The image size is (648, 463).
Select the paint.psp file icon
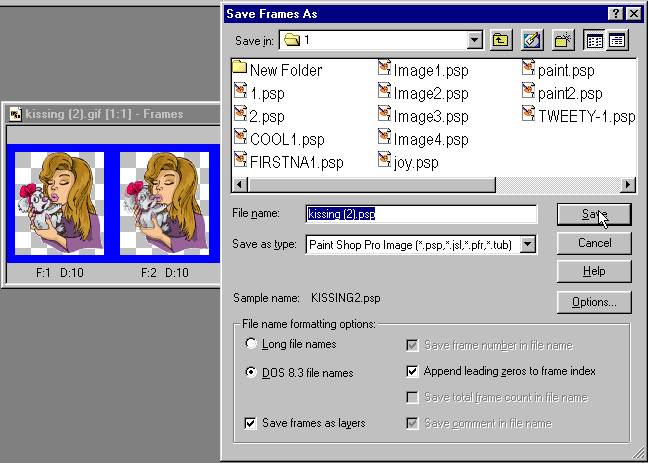click(528, 68)
